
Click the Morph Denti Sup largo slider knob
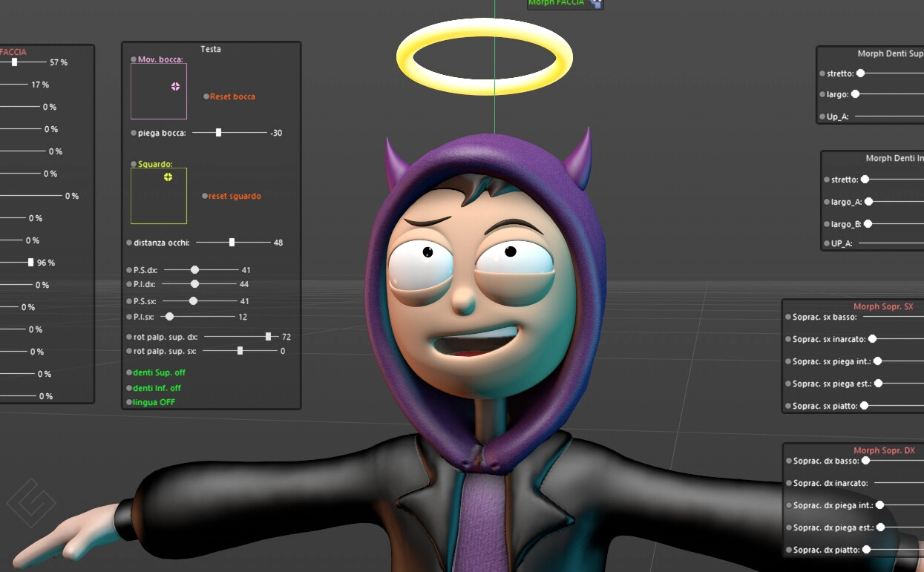pos(855,94)
